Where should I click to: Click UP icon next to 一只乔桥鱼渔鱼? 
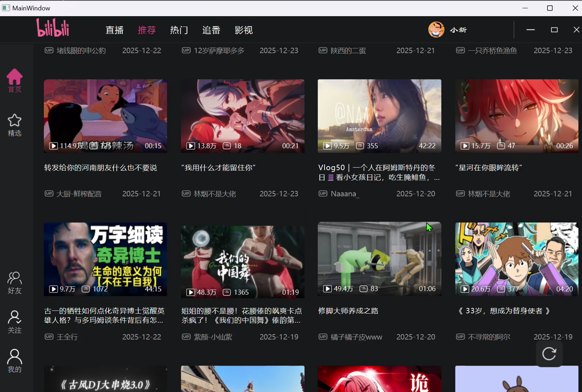460,50
